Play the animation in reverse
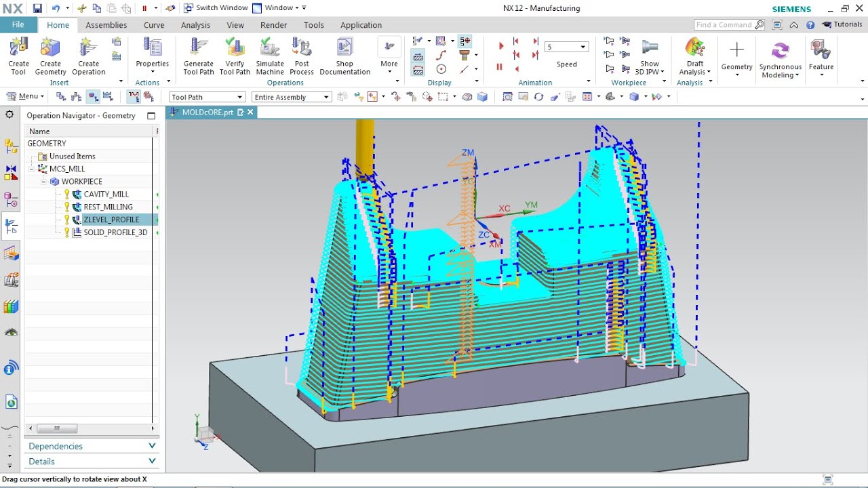The image size is (868, 488). click(517, 68)
